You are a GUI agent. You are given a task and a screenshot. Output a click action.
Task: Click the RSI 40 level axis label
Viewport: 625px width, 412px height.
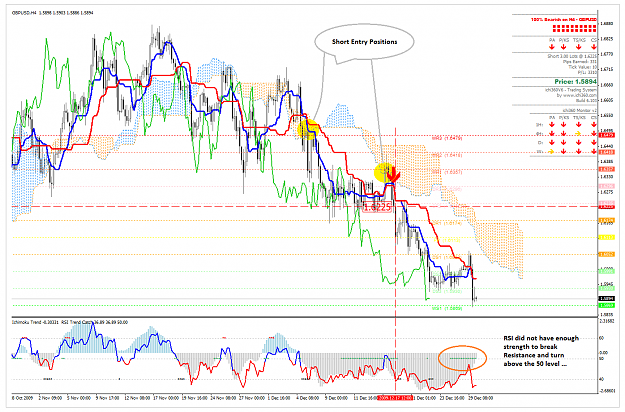click(601, 379)
